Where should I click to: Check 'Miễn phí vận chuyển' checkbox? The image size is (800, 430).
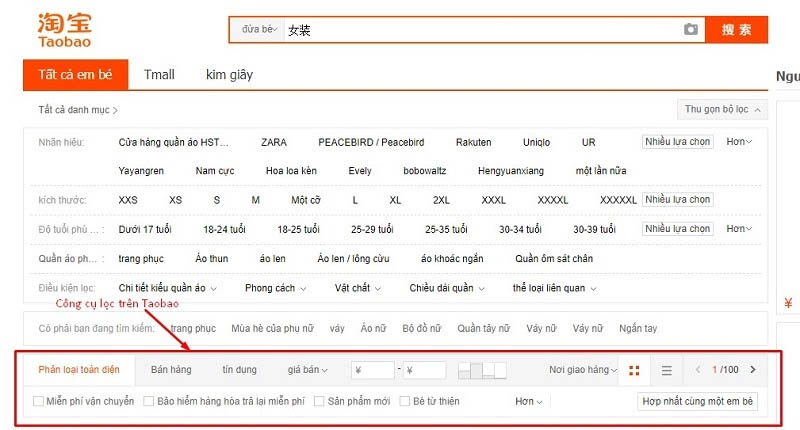coord(38,401)
